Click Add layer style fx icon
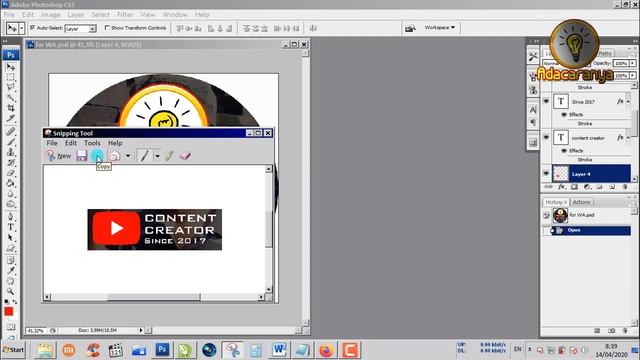640x360 pixels. [561, 187]
